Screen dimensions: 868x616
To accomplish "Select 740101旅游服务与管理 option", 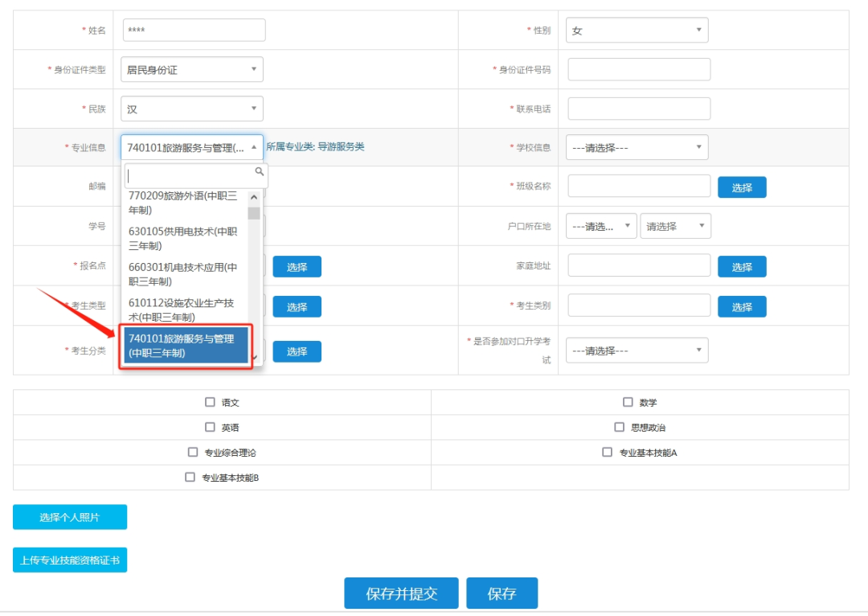I will point(186,346).
